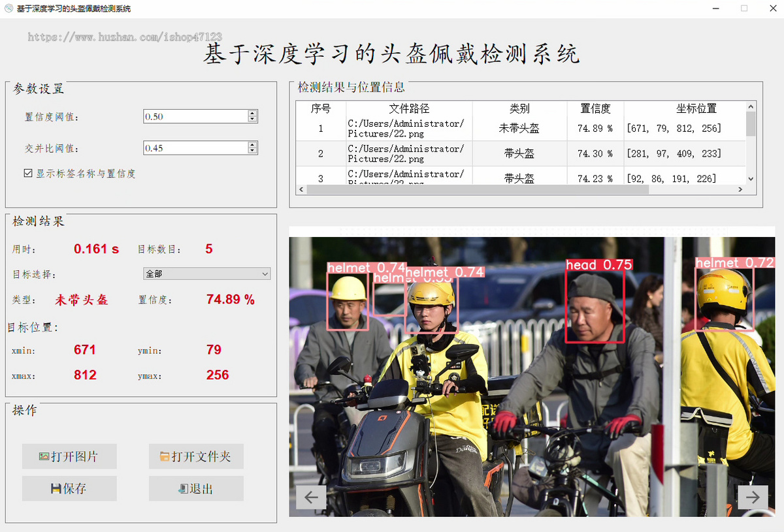Image resolution: width=784 pixels, height=532 pixels.
Task: Select the 未带头盔 cell in row 1
Action: pyautogui.click(x=519, y=129)
